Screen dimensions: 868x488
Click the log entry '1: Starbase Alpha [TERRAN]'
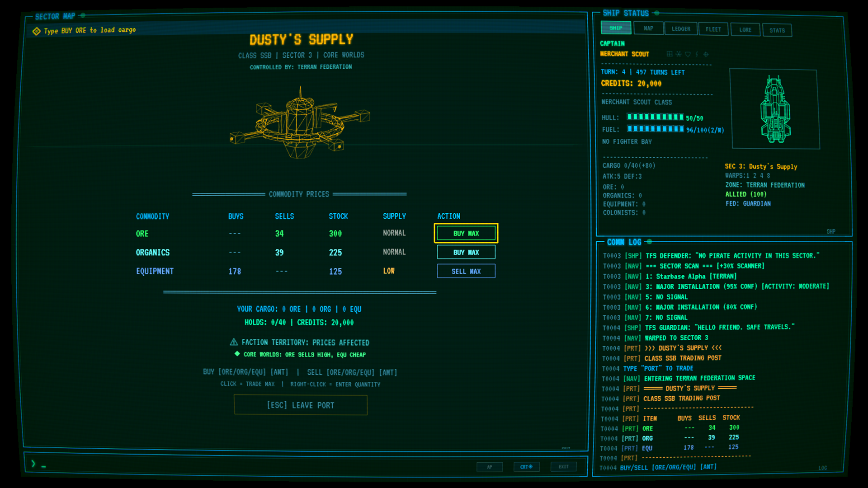click(x=691, y=276)
